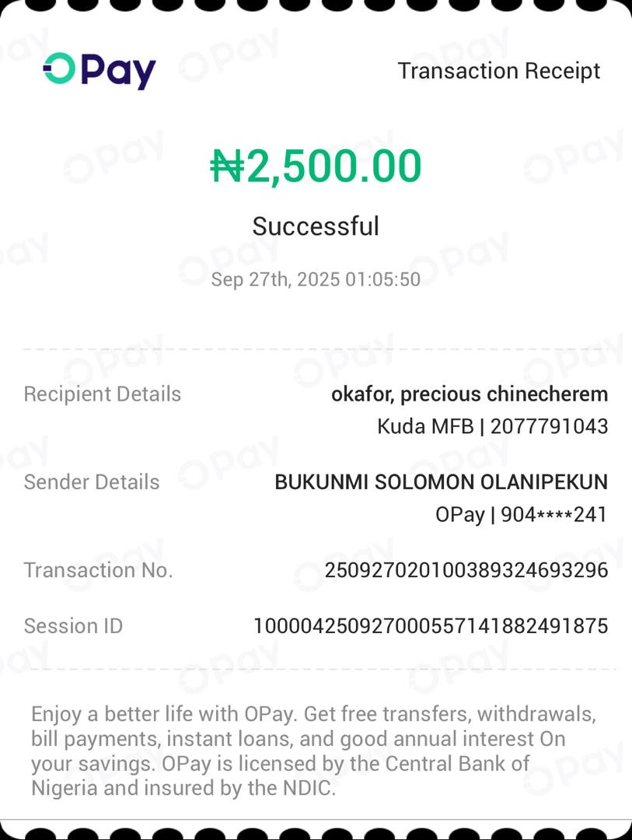This screenshot has width=632, height=840.
Task: Click the dashed divider below Session ID
Action: [x=316, y=669]
